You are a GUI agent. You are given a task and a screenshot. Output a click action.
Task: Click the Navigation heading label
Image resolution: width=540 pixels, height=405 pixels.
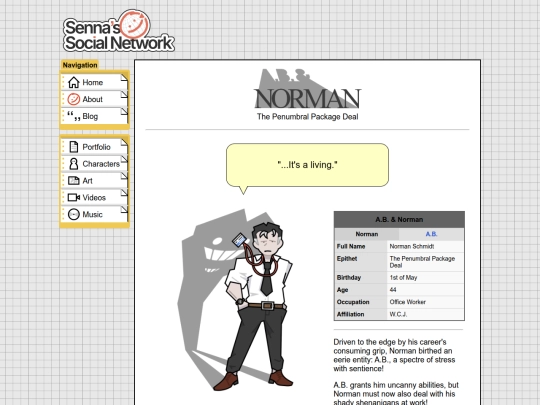tap(80, 65)
